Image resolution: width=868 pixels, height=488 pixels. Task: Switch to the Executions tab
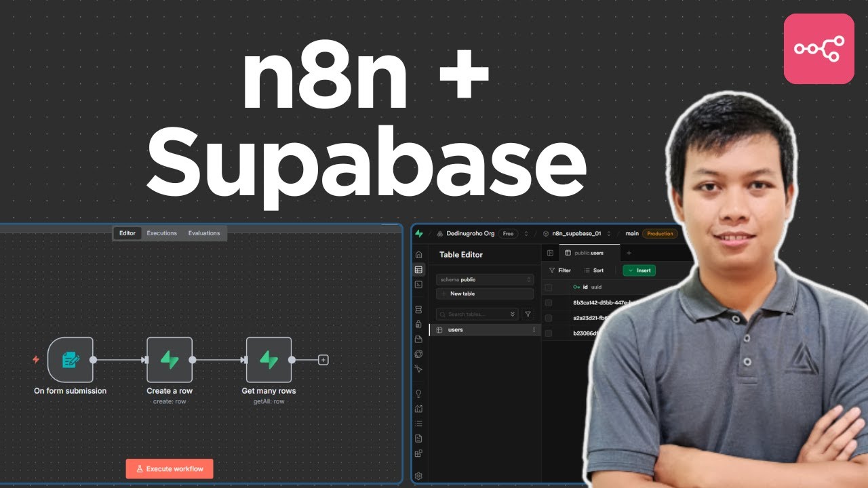tap(162, 233)
